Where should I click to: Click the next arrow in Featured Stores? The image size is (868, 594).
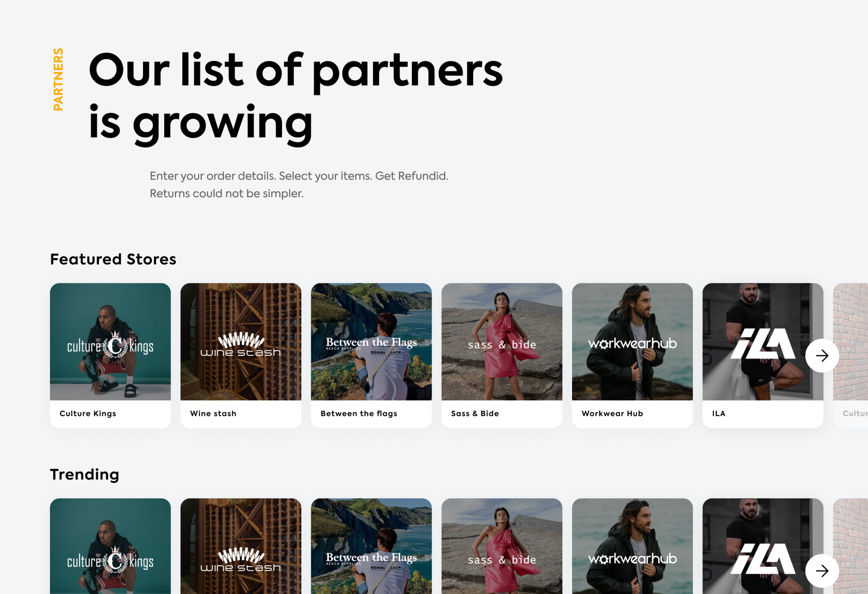(822, 356)
